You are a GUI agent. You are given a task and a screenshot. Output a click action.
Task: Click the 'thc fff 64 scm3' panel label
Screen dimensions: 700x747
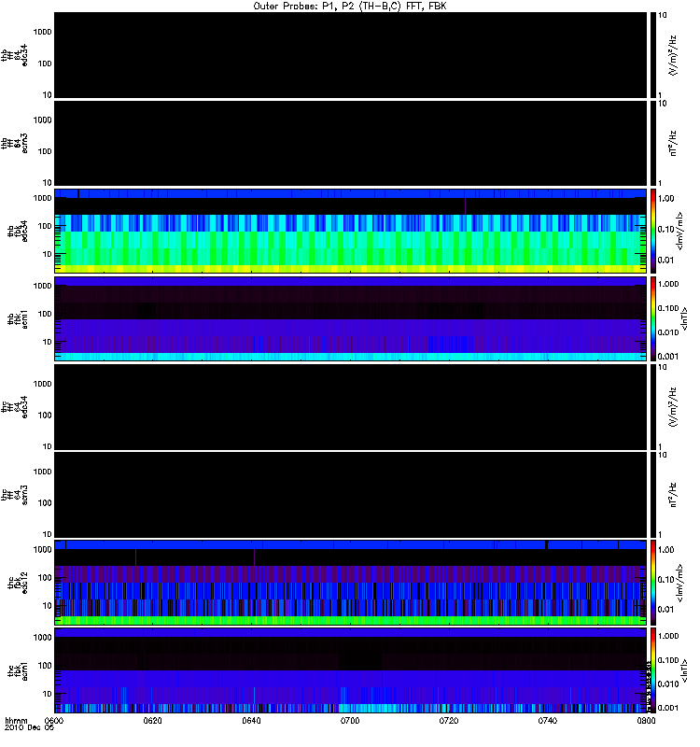coord(14,495)
